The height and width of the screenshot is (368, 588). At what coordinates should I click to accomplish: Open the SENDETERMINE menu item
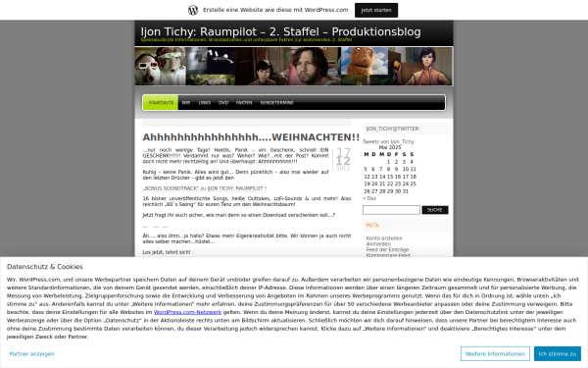[x=276, y=103]
